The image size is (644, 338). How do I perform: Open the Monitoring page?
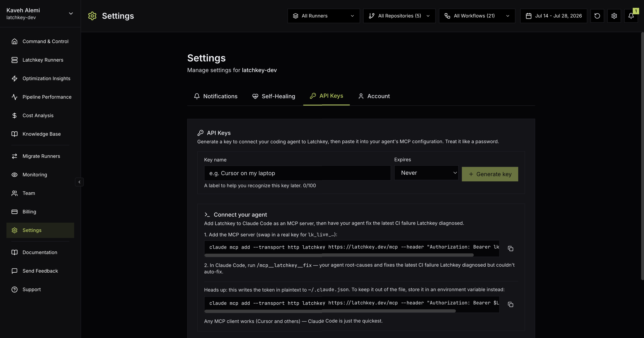pyautogui.click(x=40, y=174)
